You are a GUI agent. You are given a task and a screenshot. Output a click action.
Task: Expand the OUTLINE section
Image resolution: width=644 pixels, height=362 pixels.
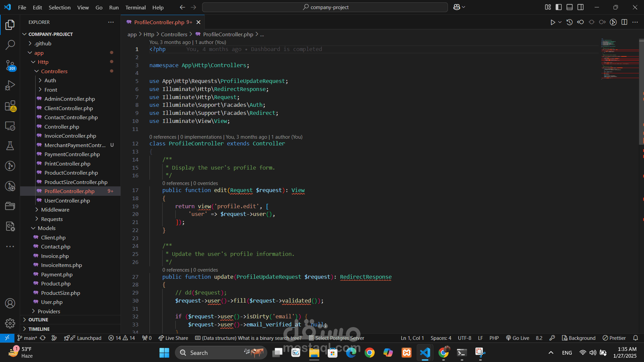tap(38, 320)
